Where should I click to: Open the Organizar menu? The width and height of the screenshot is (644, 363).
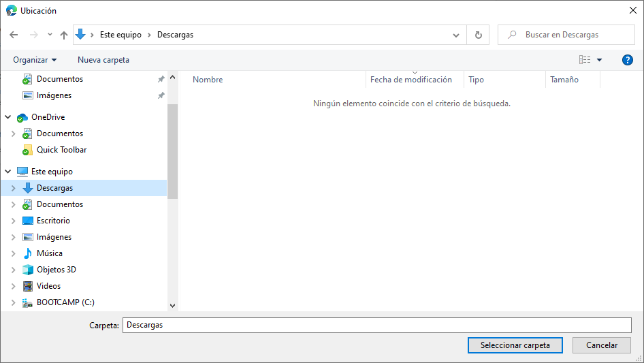click(x=35, y=60)
